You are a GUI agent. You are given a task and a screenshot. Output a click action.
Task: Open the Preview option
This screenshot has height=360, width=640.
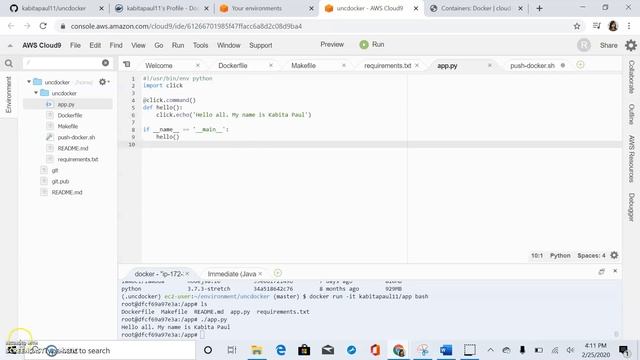click(332, 44)
